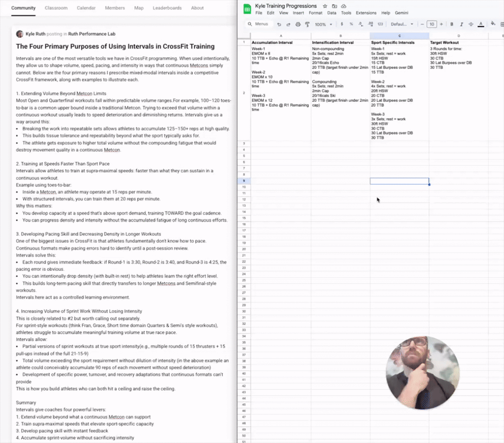This screenshot has width=504, height=443.
Task: Click the selected empty cell C9
Action: [x=399, y=181]
